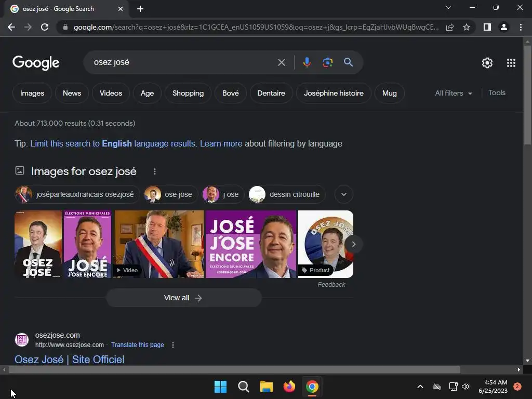
Task: Click Translate this page link
Action: click(x=137, y=345)
